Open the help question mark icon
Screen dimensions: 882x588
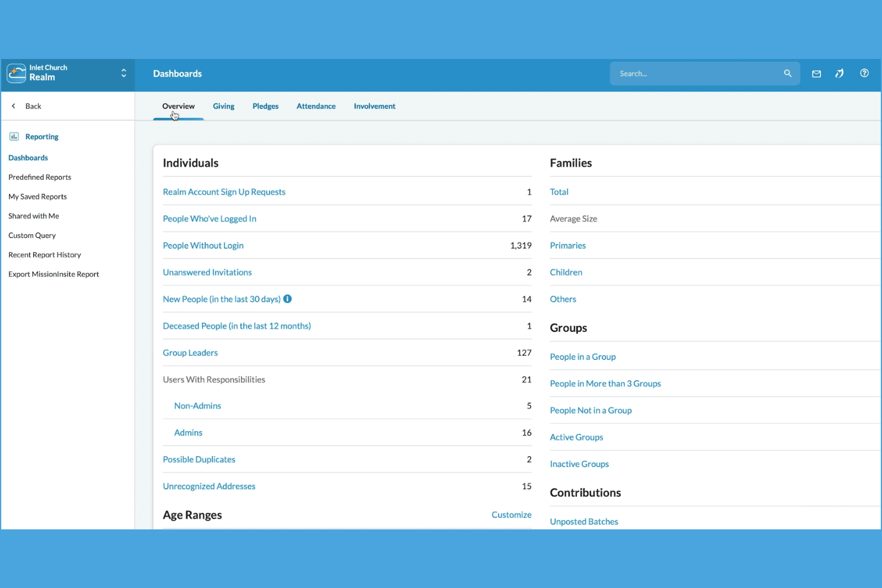tap(864, 73)
